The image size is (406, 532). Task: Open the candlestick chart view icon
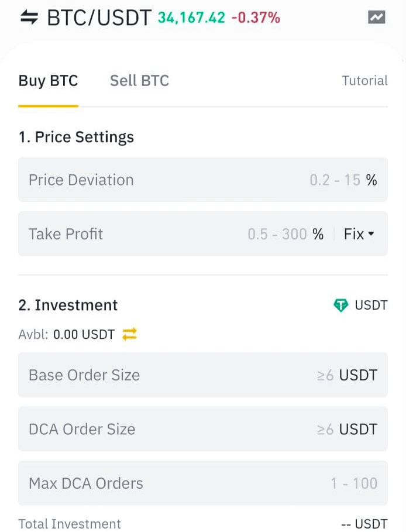pos(377,17)
